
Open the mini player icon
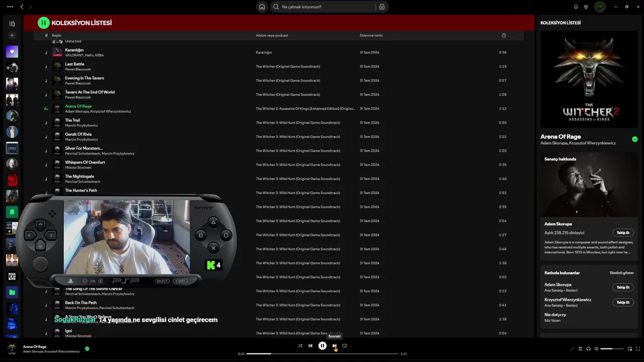(630, 349)
